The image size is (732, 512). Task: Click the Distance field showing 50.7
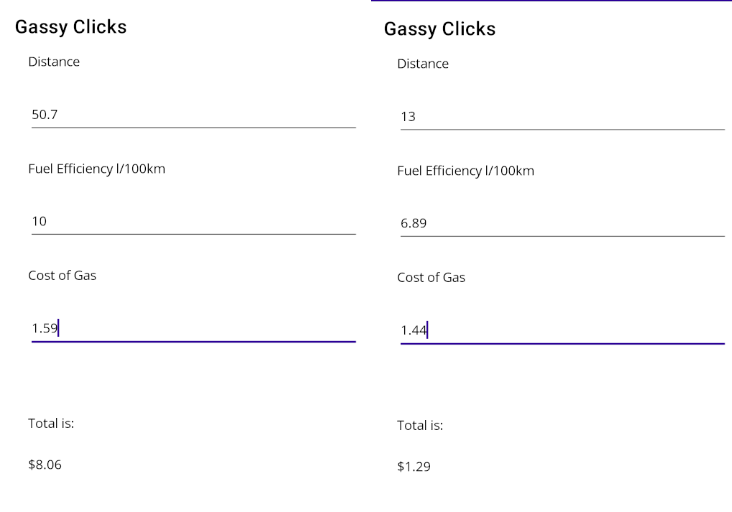click(x=193, y=114)
